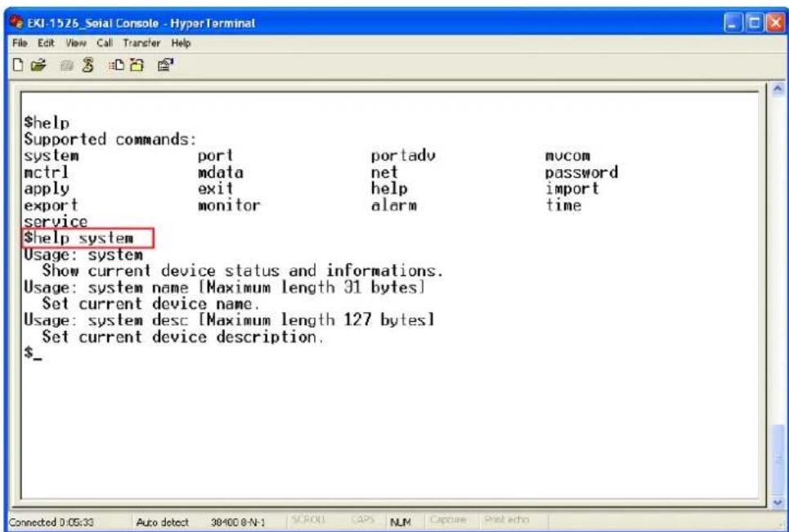The width and height of the screenshot is (789, 532).
Task: Click the 'password' command text
Action: click(x=581, y=172)
